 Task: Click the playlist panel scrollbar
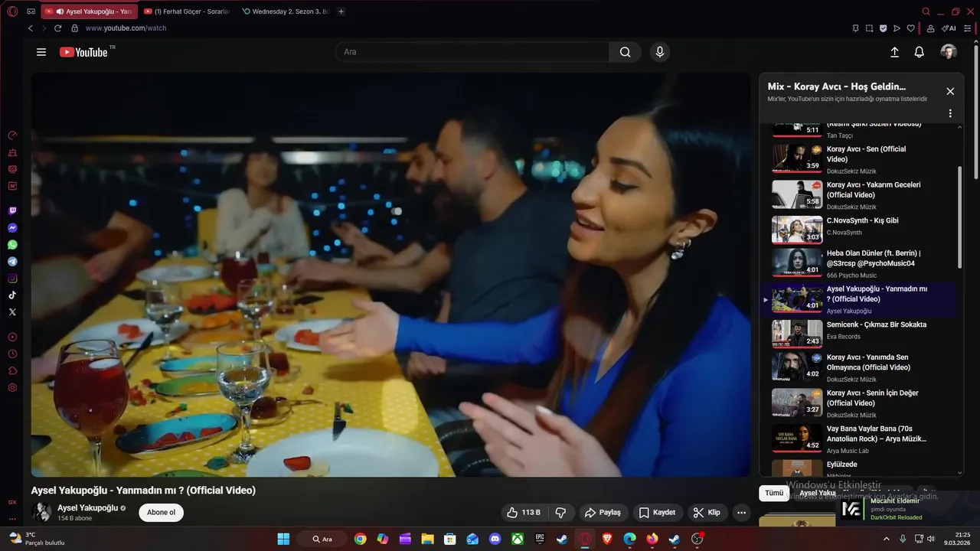click(x=960, y=217)
